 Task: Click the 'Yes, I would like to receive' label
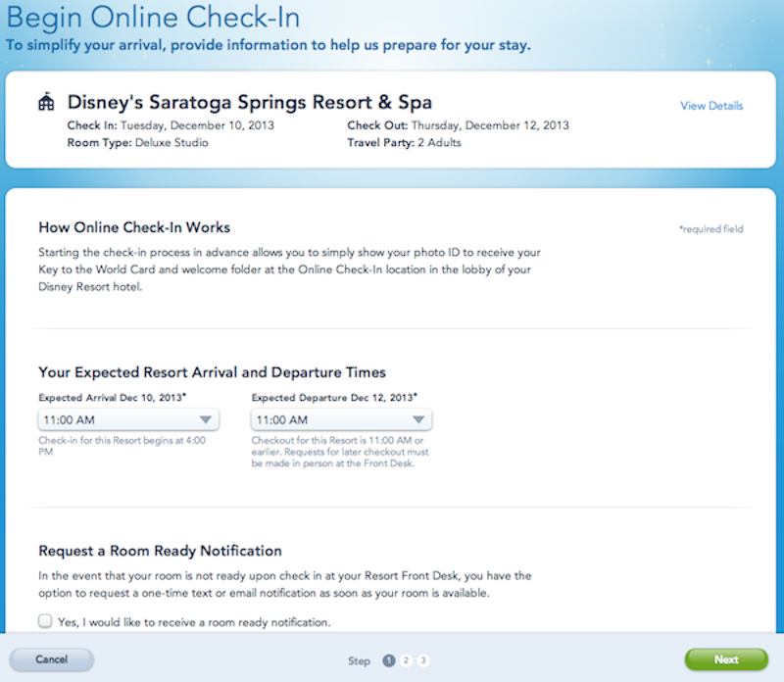click(x=194, y=622)
